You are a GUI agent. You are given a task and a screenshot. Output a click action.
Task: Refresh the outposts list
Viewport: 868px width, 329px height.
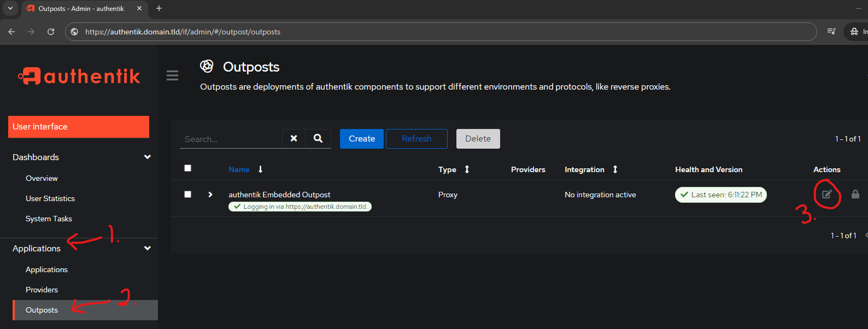[417, 139]
